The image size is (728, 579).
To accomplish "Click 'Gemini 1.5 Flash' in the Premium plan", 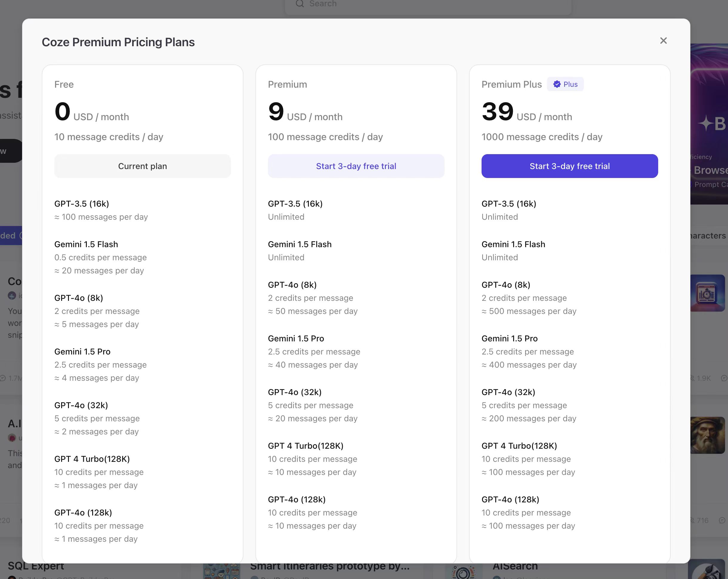I will (x=300, y=244).
